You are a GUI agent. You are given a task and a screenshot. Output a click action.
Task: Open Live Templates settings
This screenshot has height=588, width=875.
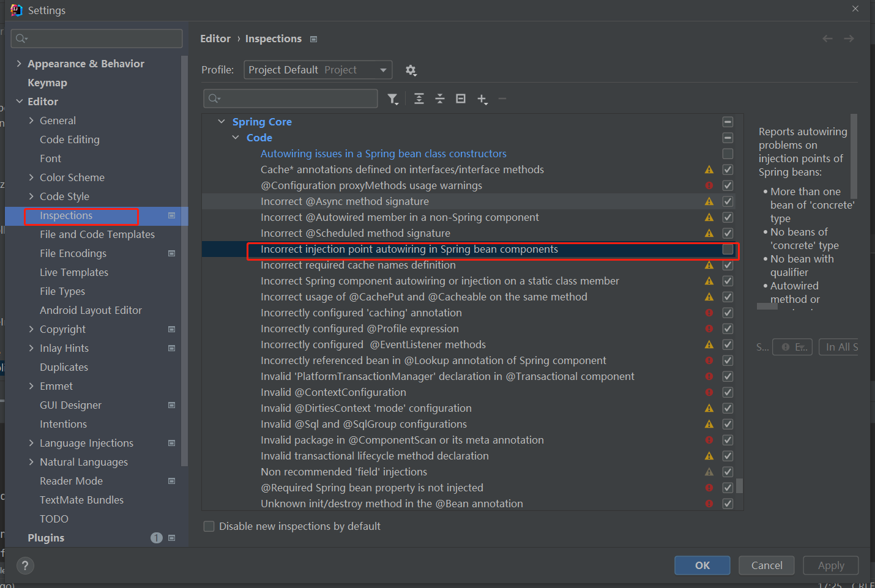click(x=74, y=272)
